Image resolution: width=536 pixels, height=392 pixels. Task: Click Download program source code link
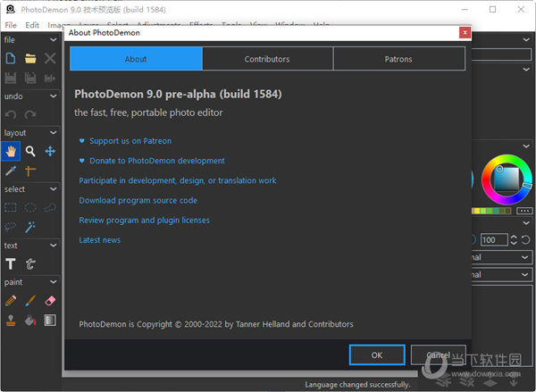tap(138, 201)
